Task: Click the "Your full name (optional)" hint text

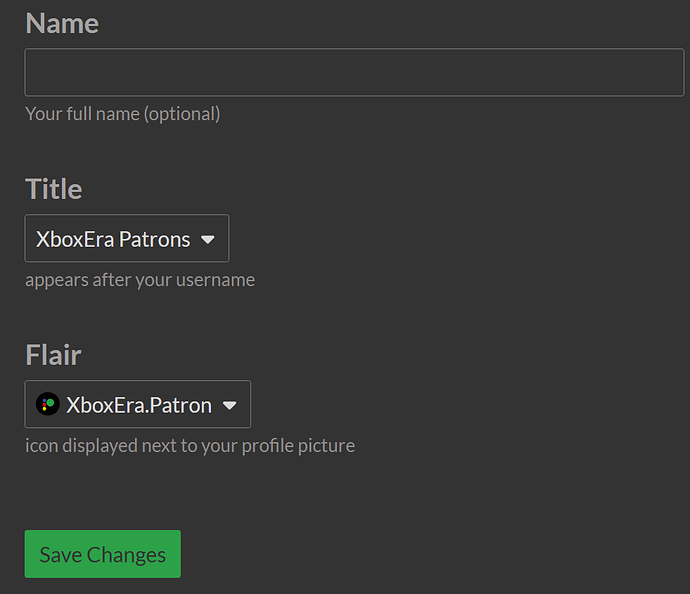Action: [x=123, y=114]
